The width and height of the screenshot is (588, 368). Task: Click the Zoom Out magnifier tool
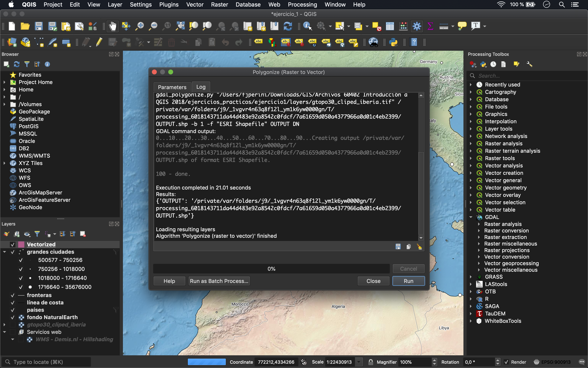tap(153, 26)
